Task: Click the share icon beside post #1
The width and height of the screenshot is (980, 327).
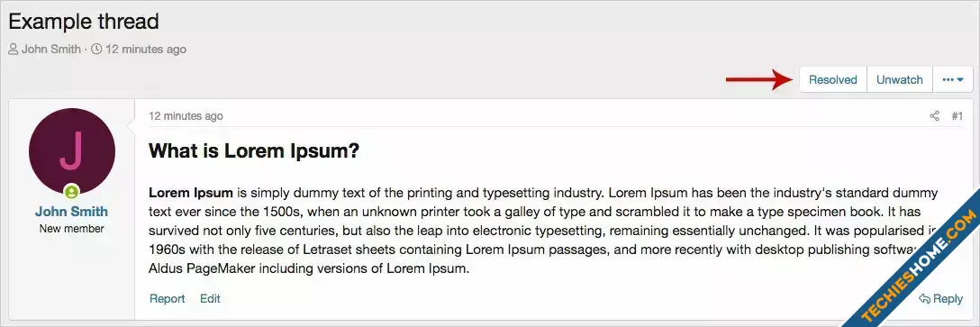Action: pos(934,115)
